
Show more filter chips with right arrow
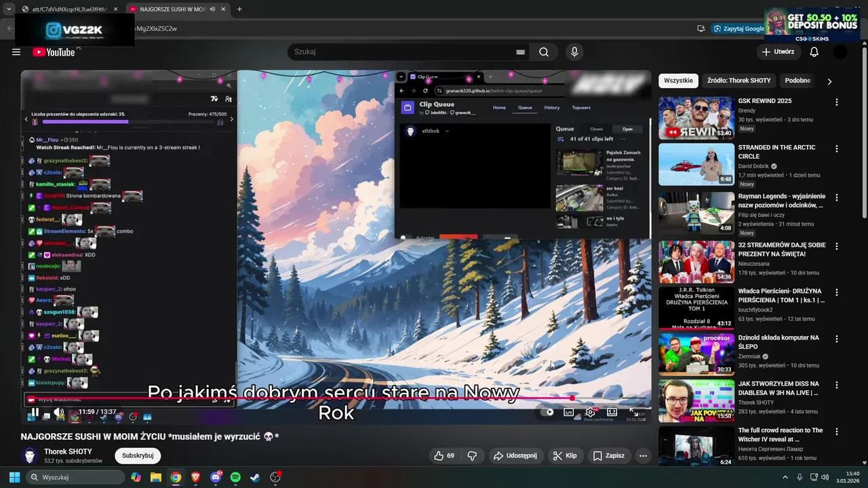[829, 81]
